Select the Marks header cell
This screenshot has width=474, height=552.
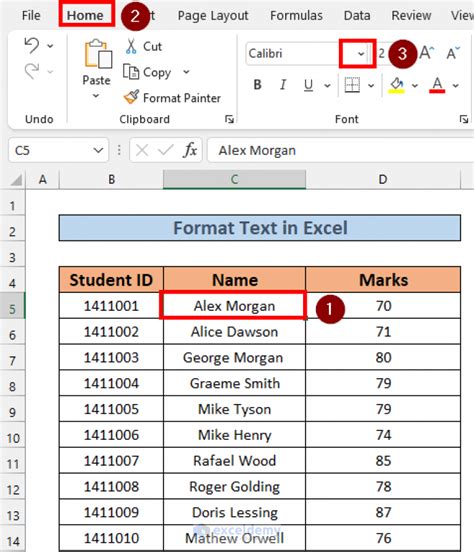tap(383, 280)
